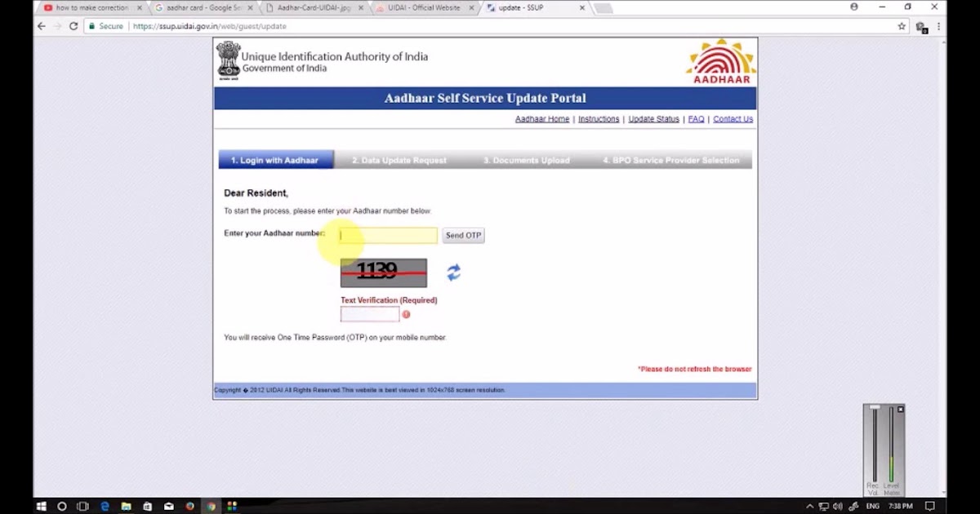Screen dimensions: 980x514
Task: Click the extension icon next to the star
Action: click(921, 26)
